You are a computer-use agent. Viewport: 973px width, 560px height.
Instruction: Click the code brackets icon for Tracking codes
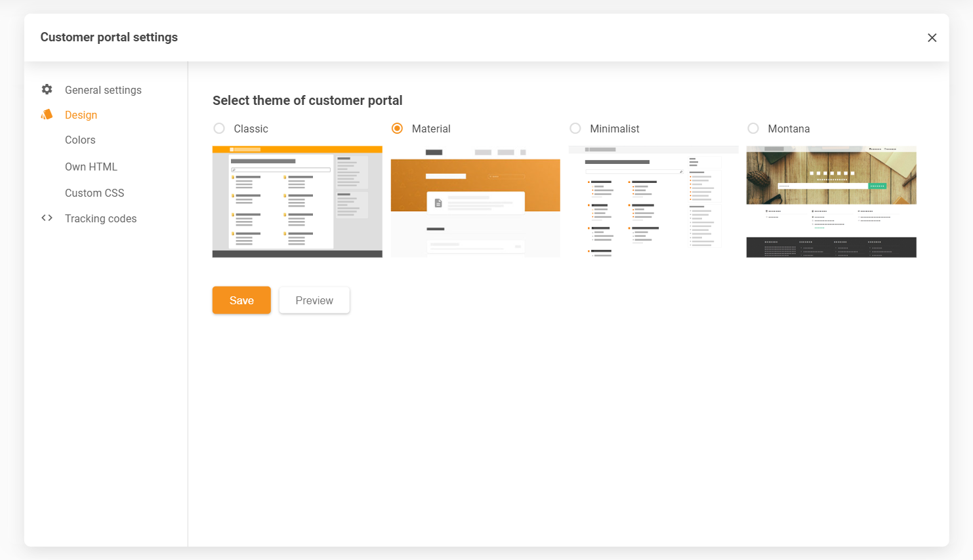[47, 218]
